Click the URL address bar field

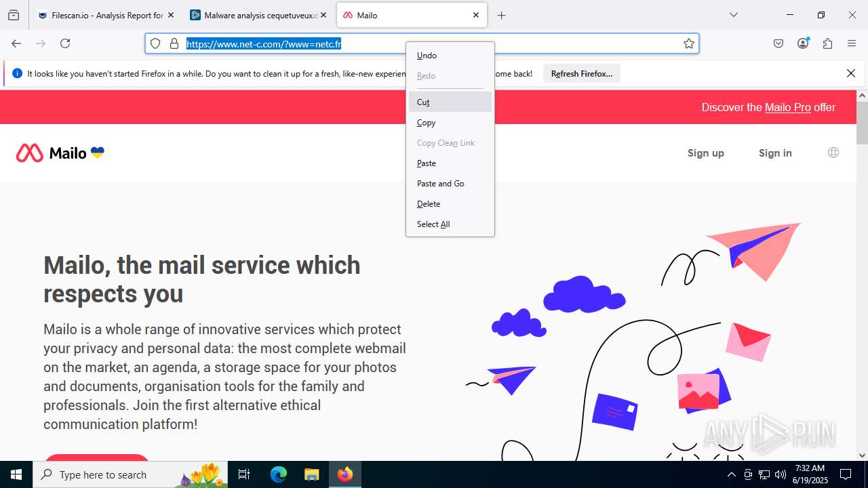(422, 43)
